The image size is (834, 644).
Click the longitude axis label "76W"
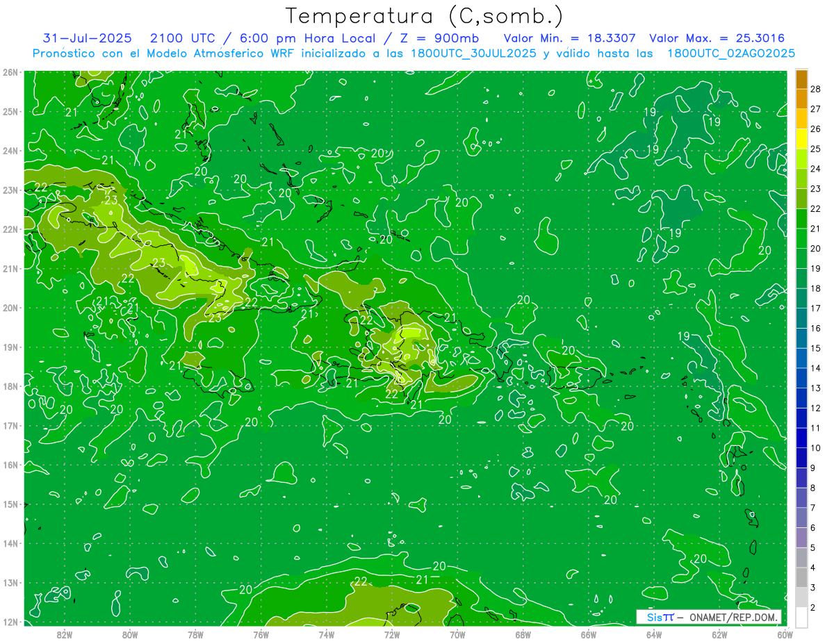[x=261, y=634]
